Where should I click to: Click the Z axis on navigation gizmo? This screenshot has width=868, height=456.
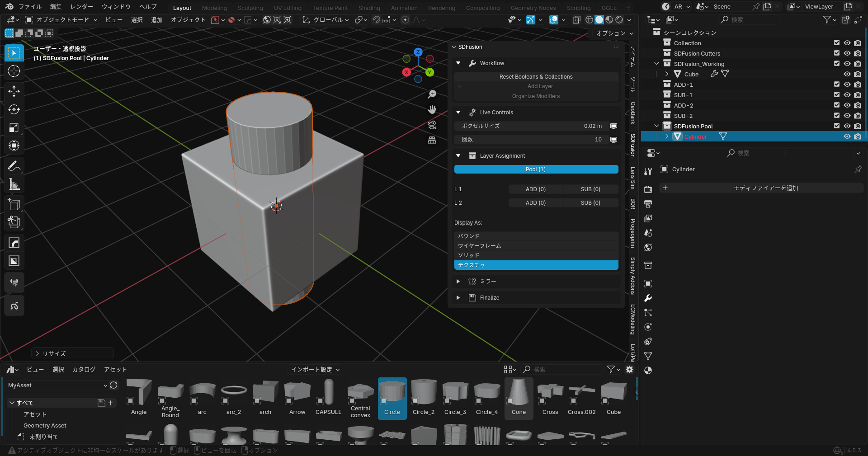(x=418, y=52)
